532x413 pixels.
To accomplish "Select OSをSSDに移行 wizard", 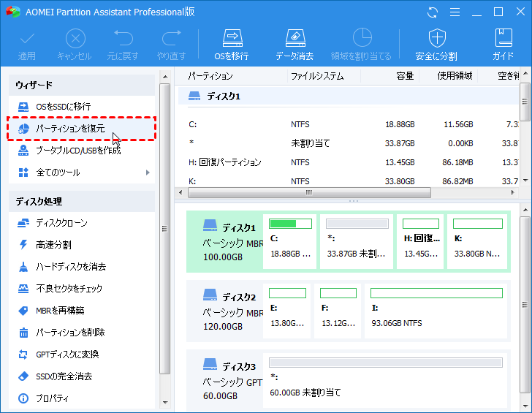I will coord(81,107).
